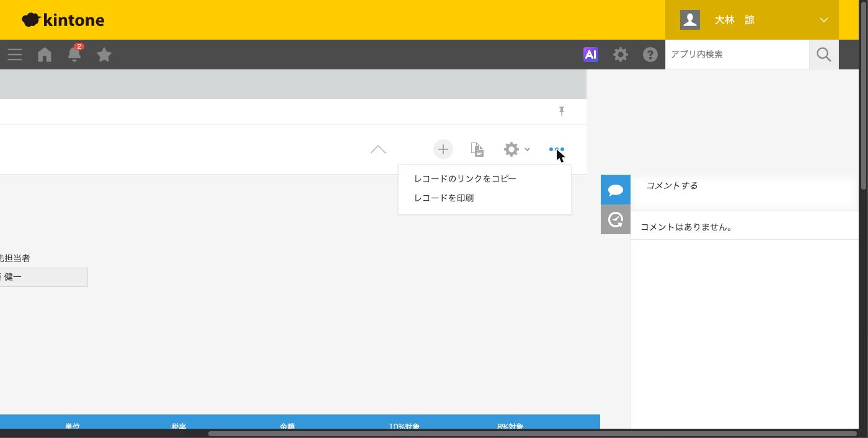Select the comments speech bubble tab
This screenshot has width=868, height=438.
point(616,190)
